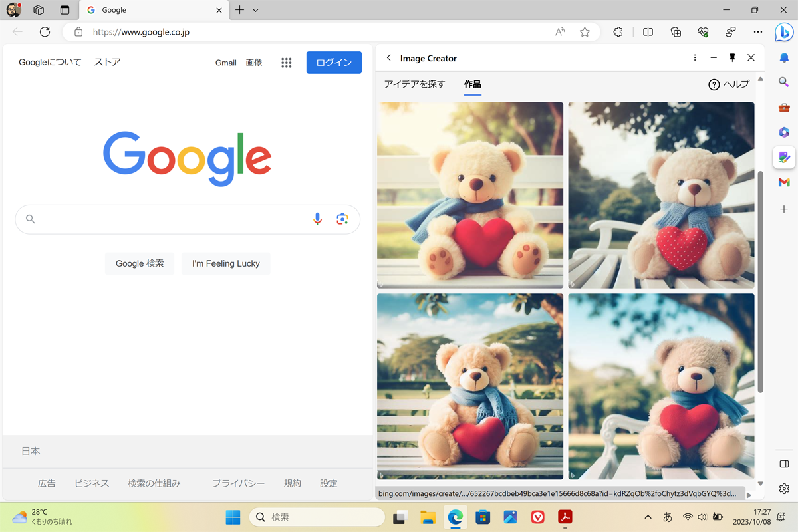Open sidebar Tools briefcase icon

click(x=784, y=108)
